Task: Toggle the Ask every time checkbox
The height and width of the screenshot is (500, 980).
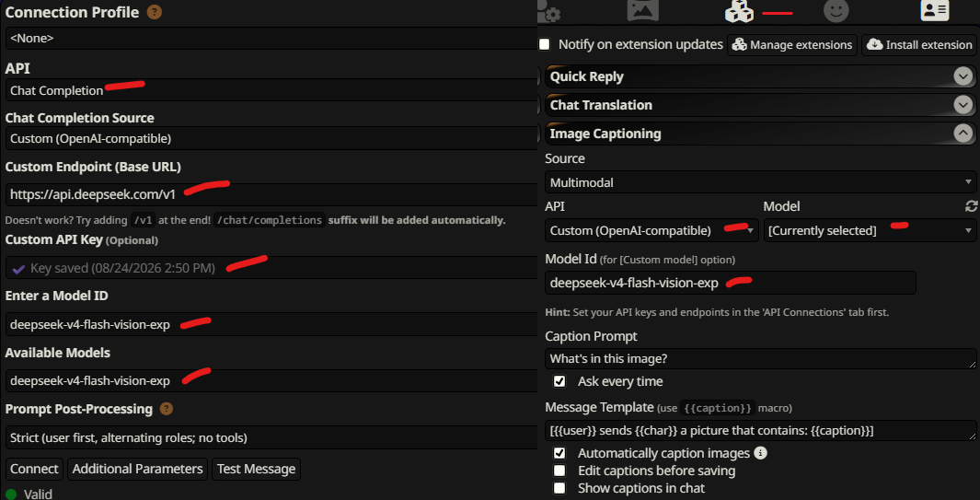Action: [559, 381]
